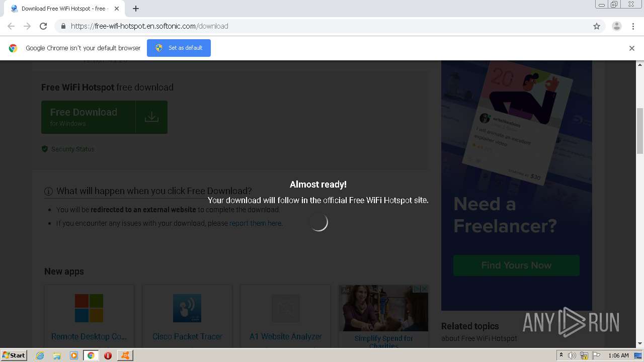Click the 1:06 AM taskbar clock
The width and height of the screenshot is (644, 362).
coord(618,355)
